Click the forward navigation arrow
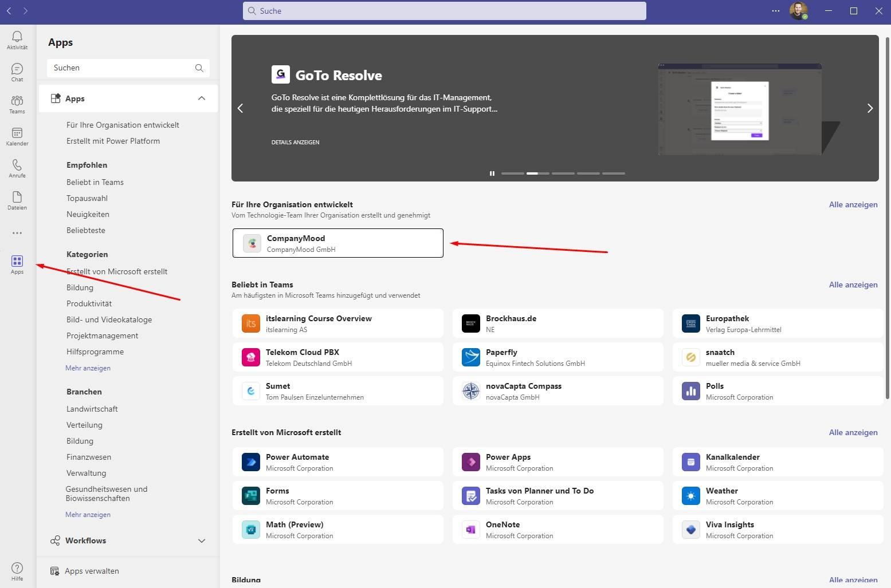The width and height of the screenshot is (891, 588). (x=26, y=11)
